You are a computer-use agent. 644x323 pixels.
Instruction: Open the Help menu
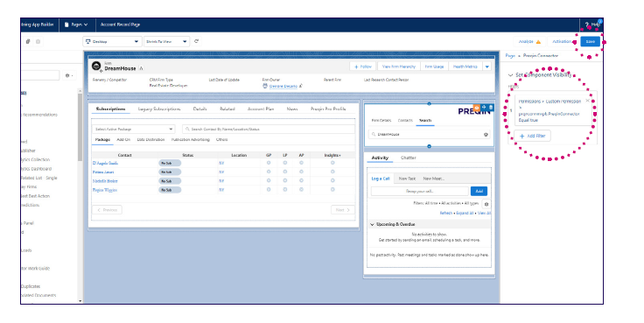pos(592,25)
